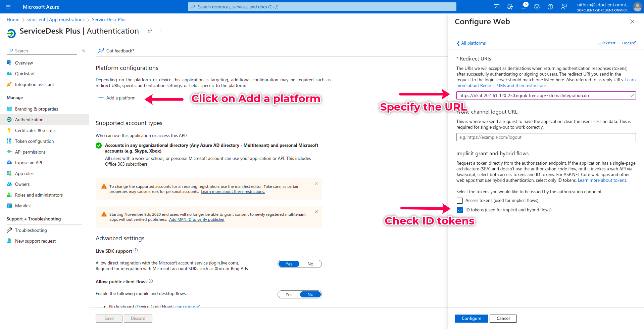Open New support request
Screen dimensions: 644x329
(x=35, y=241)
